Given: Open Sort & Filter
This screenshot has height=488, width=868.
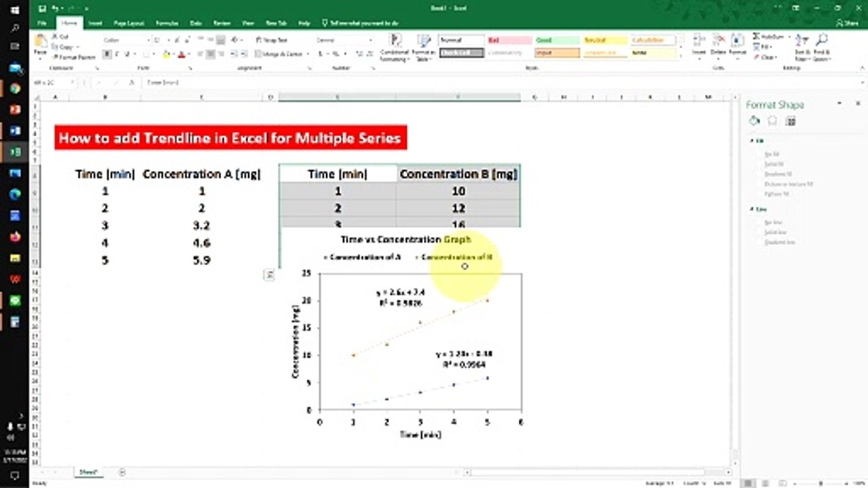Looking at the screenshot, I should [803, 47].
